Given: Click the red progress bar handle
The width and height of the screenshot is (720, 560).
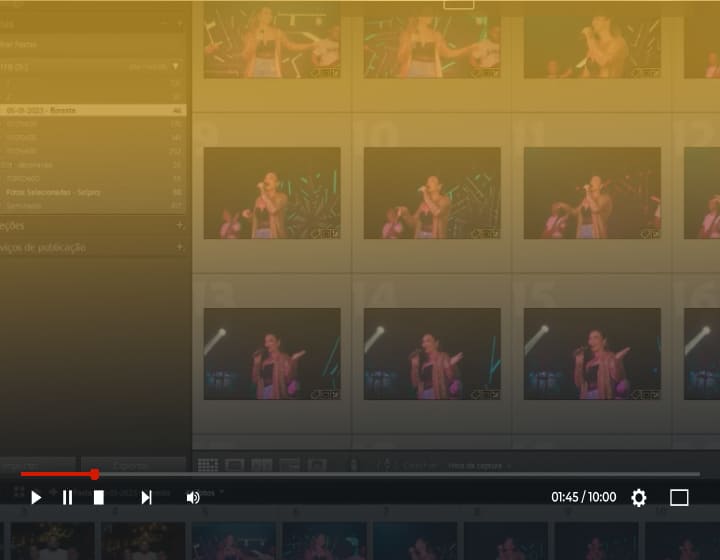Looking at the screenshot, I should [x=95, y=474].
